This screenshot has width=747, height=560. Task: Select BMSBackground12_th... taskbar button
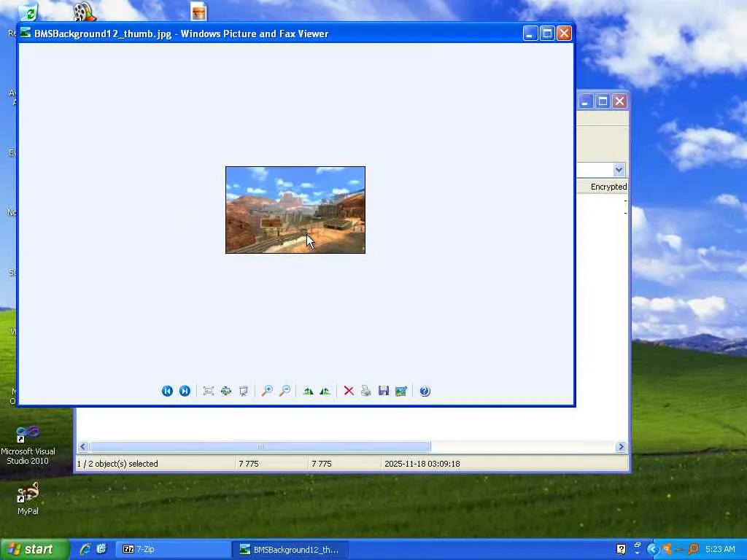[290, 549]
